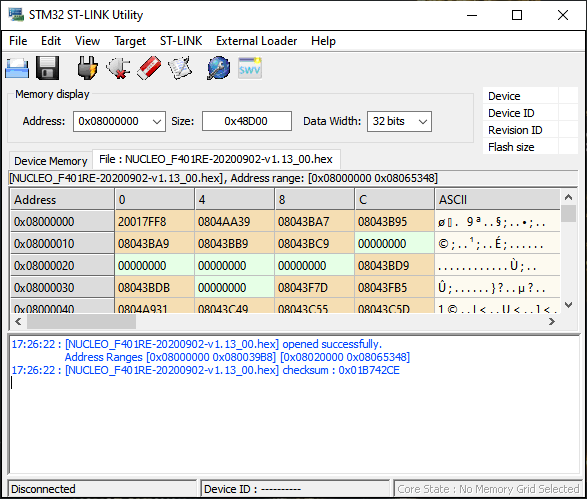The height and width of the screenshot is (499, 587).
Task: Click the Full chip erase icon
Action: click(x=149, y=68)
